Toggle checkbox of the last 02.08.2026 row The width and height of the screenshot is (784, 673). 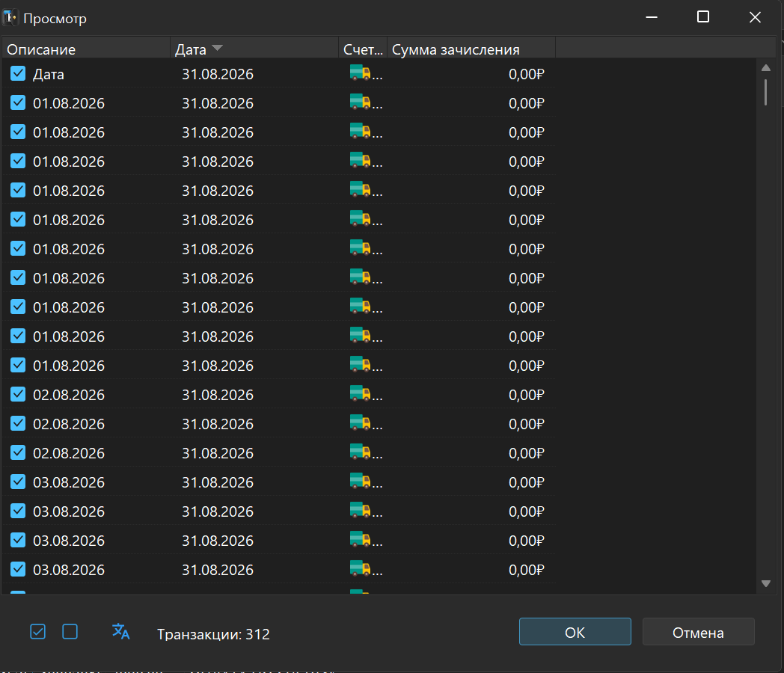(18, 452)
